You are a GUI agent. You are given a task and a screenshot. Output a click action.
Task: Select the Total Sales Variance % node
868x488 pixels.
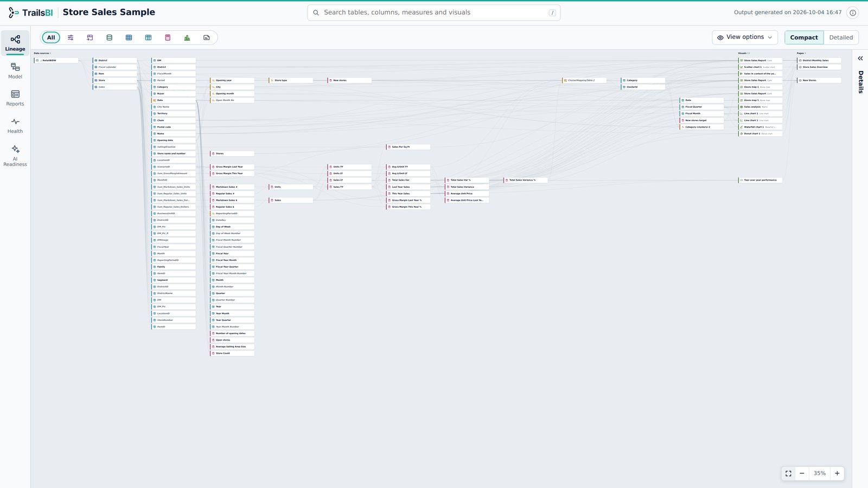click(x=525, y=180)
